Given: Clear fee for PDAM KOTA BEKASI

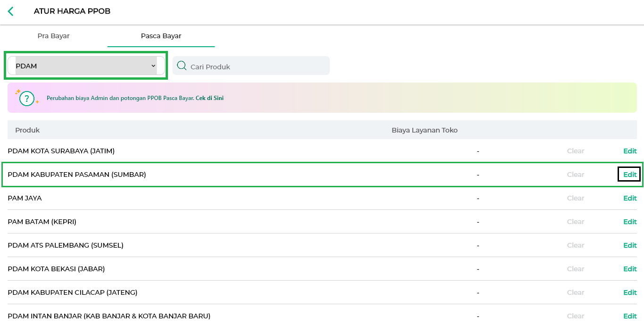Looking at the screenshot, I should click(576, 269).
